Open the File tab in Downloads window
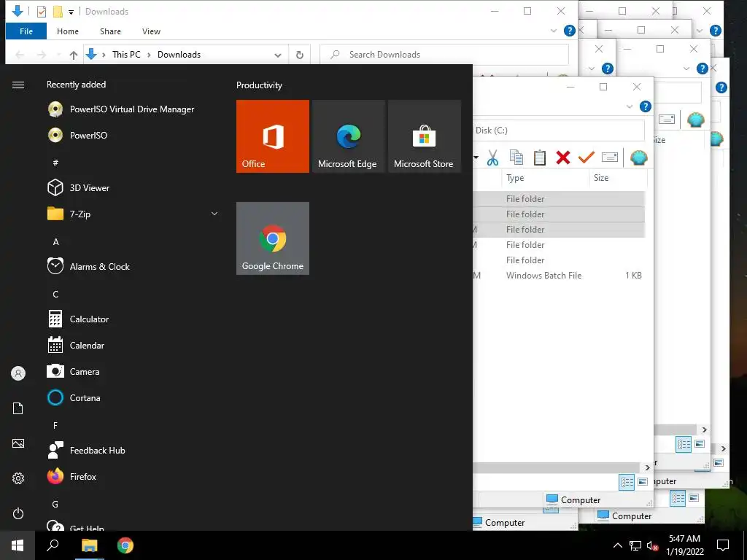Screen dimensions: 747x560 [x=26, y=31]
